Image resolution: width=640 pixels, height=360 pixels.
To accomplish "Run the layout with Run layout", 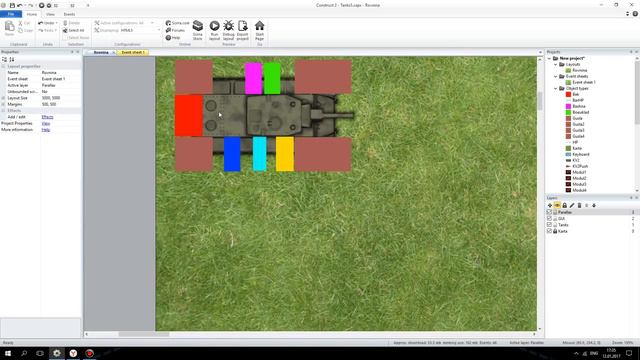I will click(x=214, y=30).
